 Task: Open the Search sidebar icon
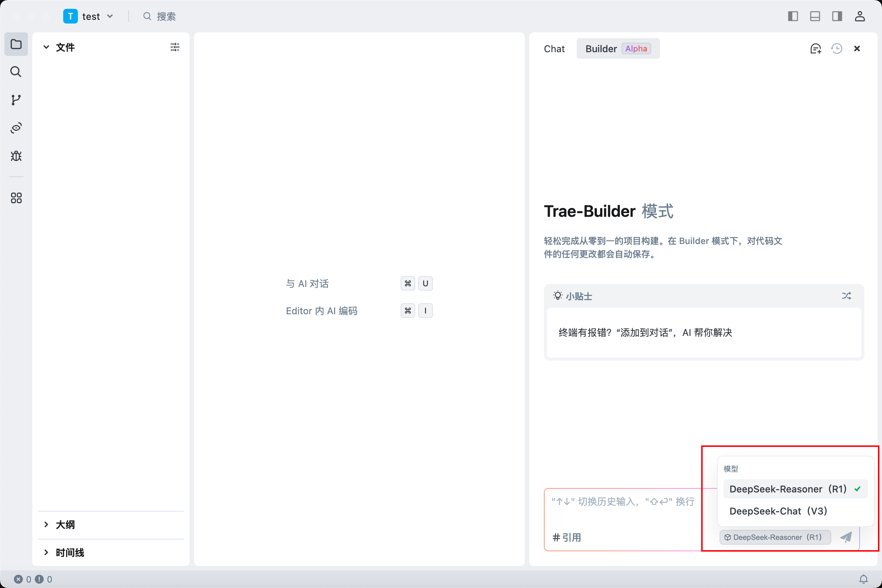coord(16,72)
